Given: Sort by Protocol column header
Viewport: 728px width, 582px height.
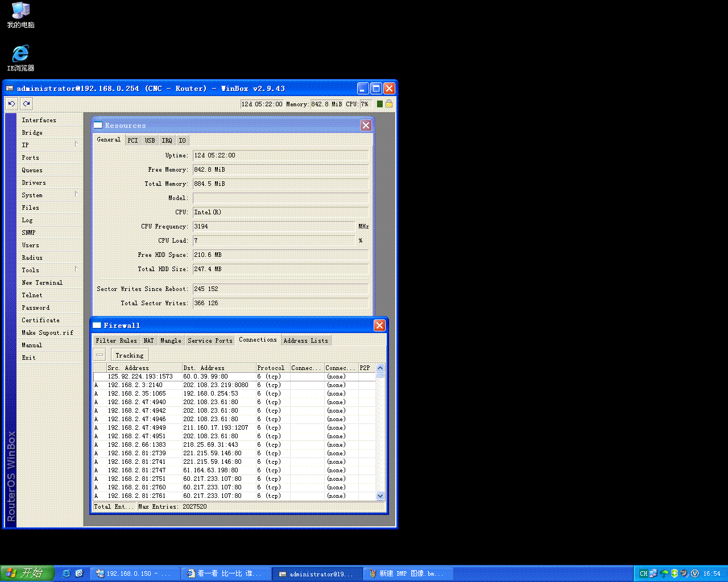Looking at the screenshot, I should (272, 368).
